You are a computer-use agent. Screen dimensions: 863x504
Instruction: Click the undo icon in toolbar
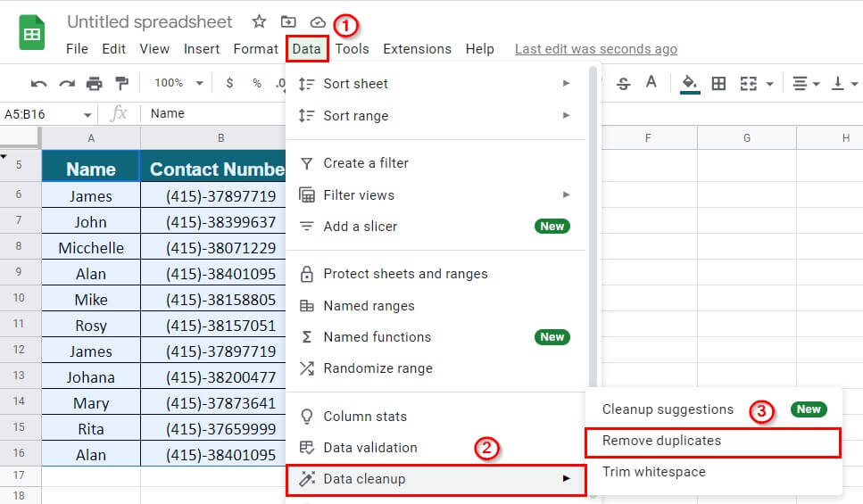coord(39,84)
